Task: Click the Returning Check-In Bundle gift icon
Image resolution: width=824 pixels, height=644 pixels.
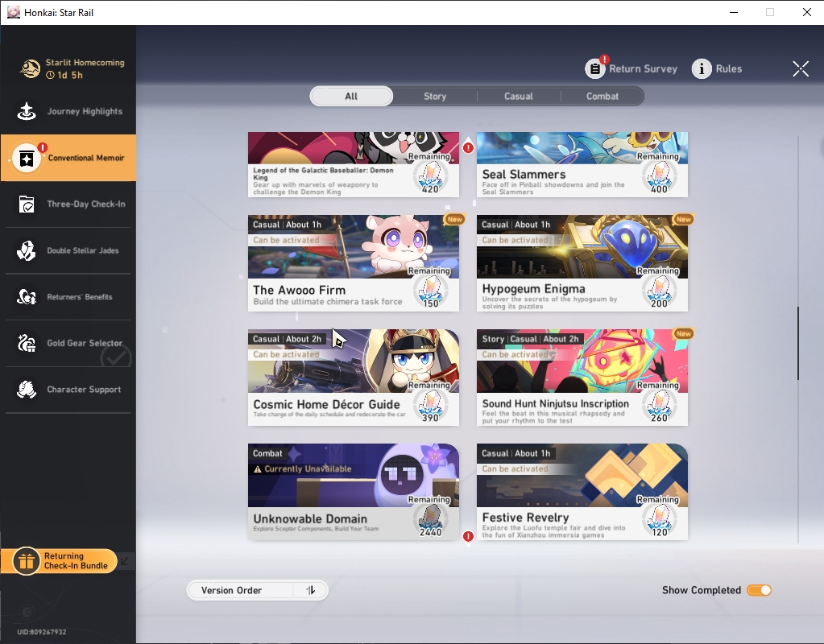Action: point(26,561)
